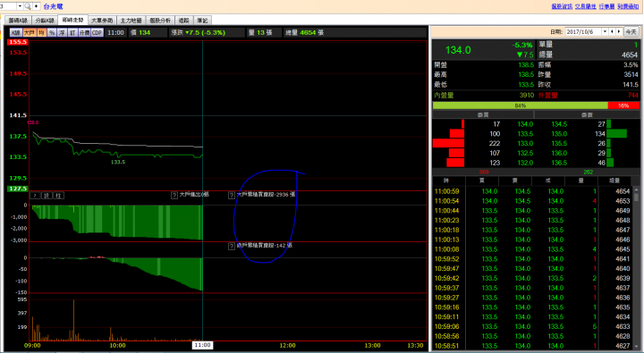Image resolution: width=644 pixels, height=353 pixels.
Task: Open the 到價通知 link
Action: coord(628,6)
